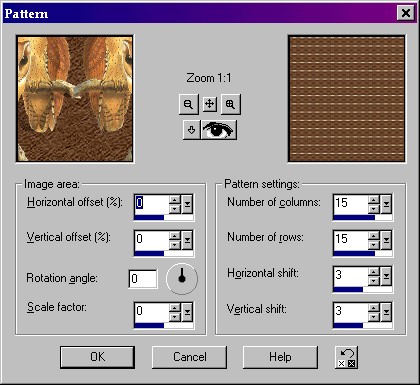Increase Number of rows with up arrow
This screenshot has width=420, height=385.
[374, 236]
